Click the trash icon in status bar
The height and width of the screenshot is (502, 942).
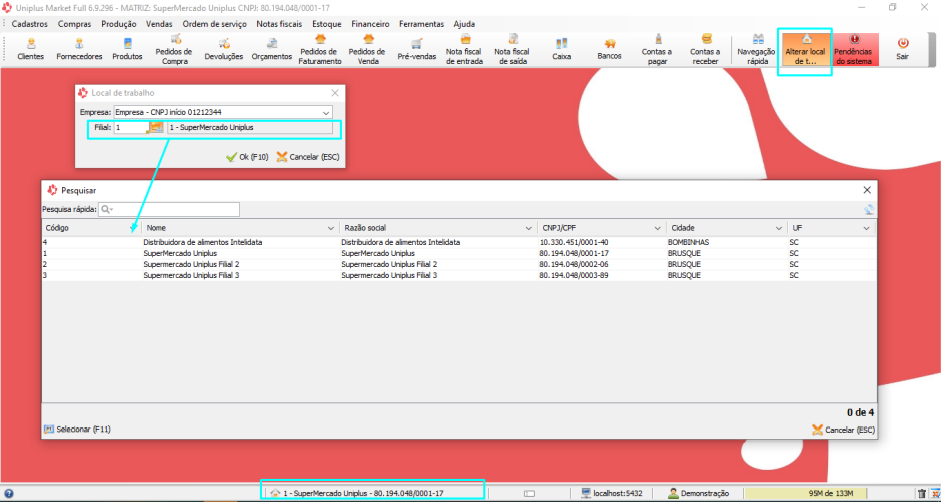tap(922, 494)
